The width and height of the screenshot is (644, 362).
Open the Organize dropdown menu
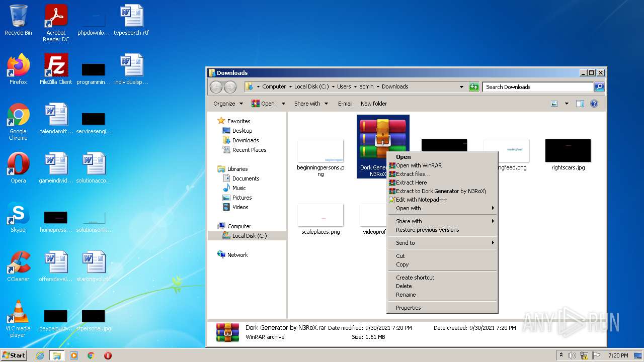coord(228,104)
